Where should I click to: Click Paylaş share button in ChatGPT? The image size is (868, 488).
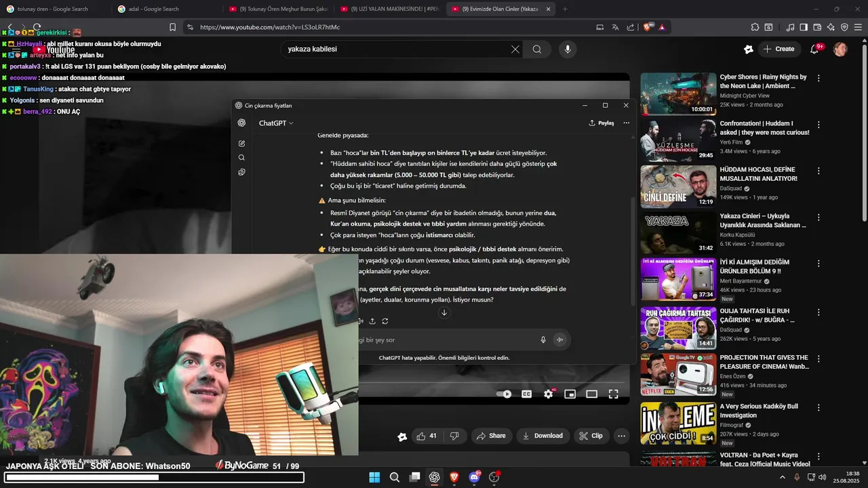pyautogui.click(x=601, y=123)
